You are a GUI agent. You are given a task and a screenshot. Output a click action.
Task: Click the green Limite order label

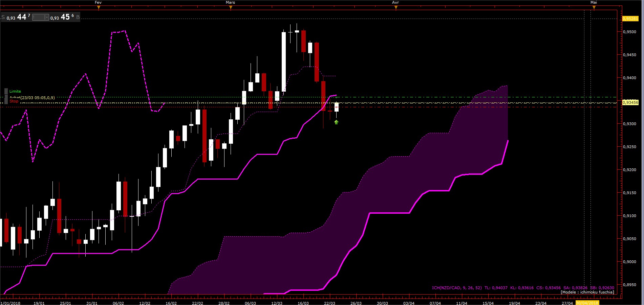[15, 91]
